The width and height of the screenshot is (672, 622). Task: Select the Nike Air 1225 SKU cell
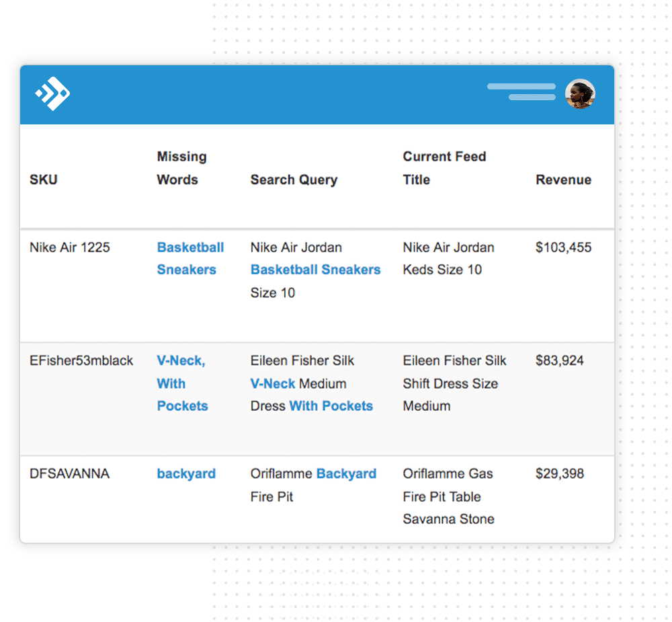(x=69, y=247)
